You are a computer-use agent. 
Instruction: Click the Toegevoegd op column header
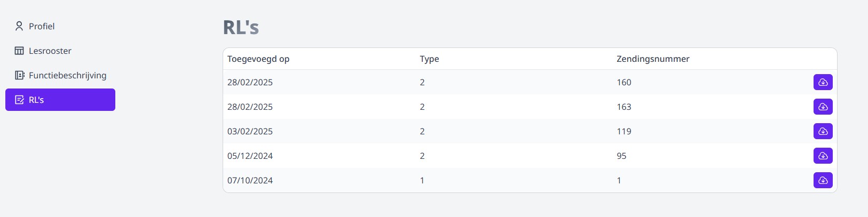[258, 59]
